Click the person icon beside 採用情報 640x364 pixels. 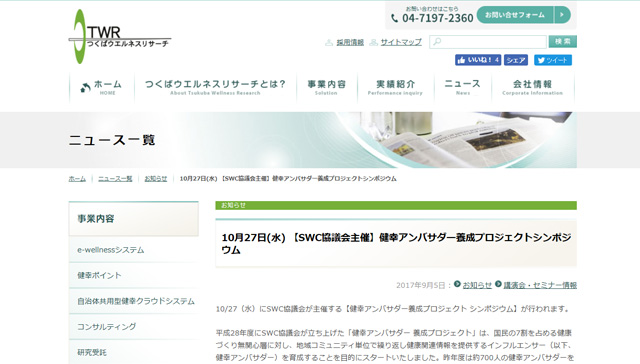(329, 42)
